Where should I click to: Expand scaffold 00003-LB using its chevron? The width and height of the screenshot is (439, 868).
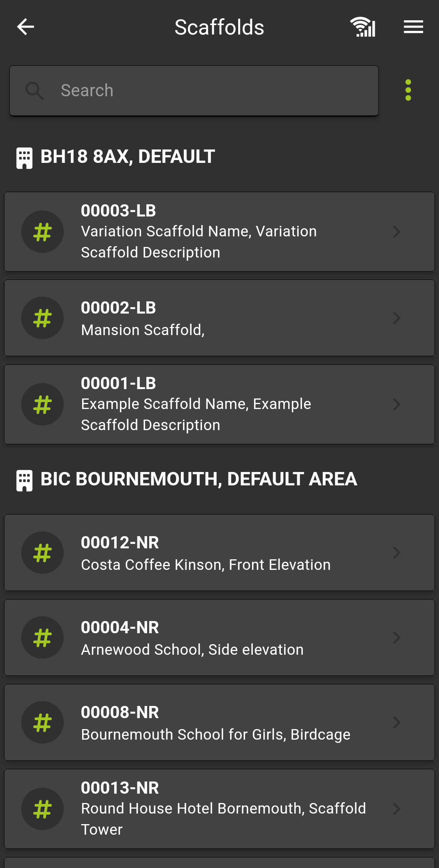[x=397, y=232]
